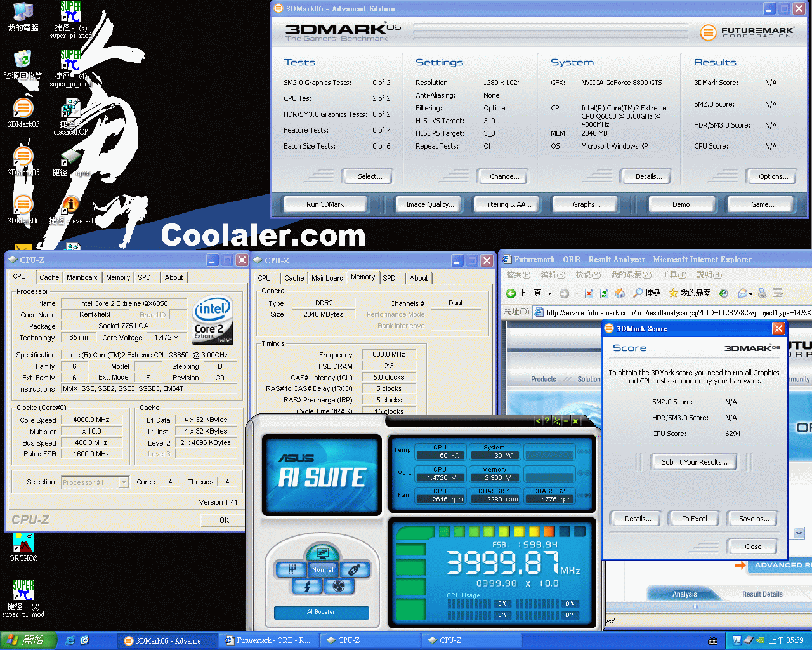Toggle the AI Suite °C/°F unit icon
The image size is (812, 650).
click(556, 421)
